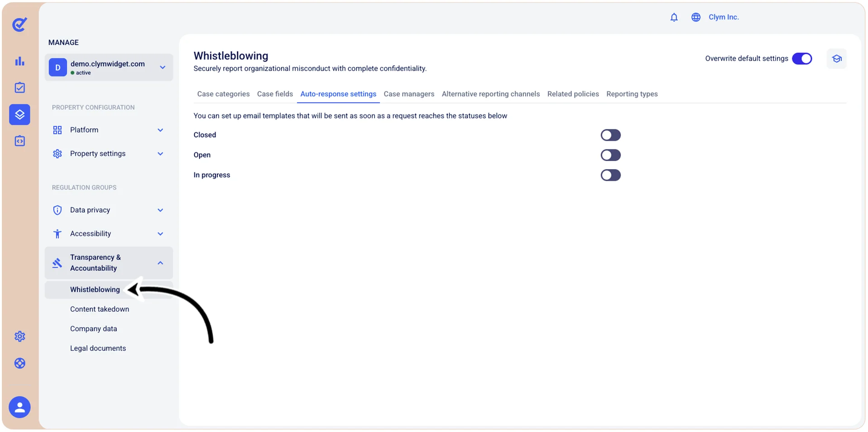The height and width of the screenshot is (432, 868).
Task: Expand the Platform section chevron
Action: pyautogui.click(x=160, y=130)
